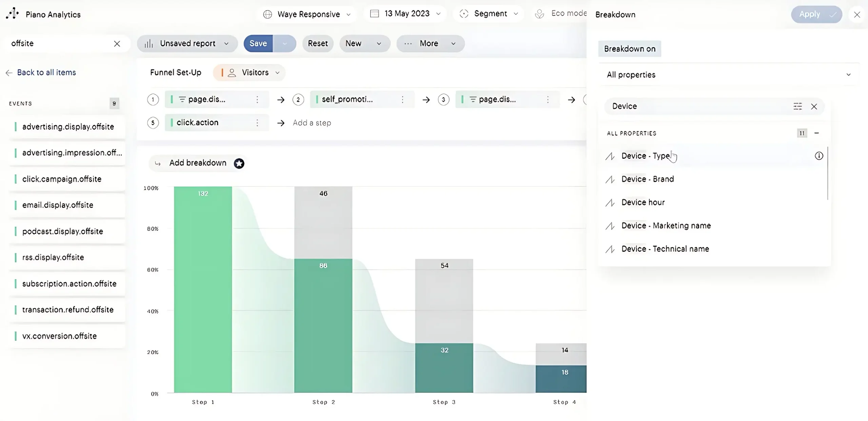Screen dimensions: 868x421
Task: Click the light green Step 1 bar
Action: pos(203,289)
